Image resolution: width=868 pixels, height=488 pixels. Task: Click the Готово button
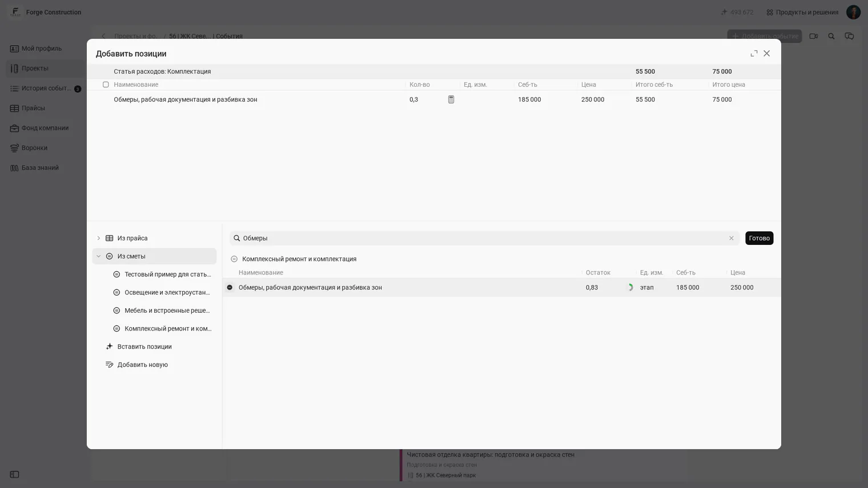[759, 238]
